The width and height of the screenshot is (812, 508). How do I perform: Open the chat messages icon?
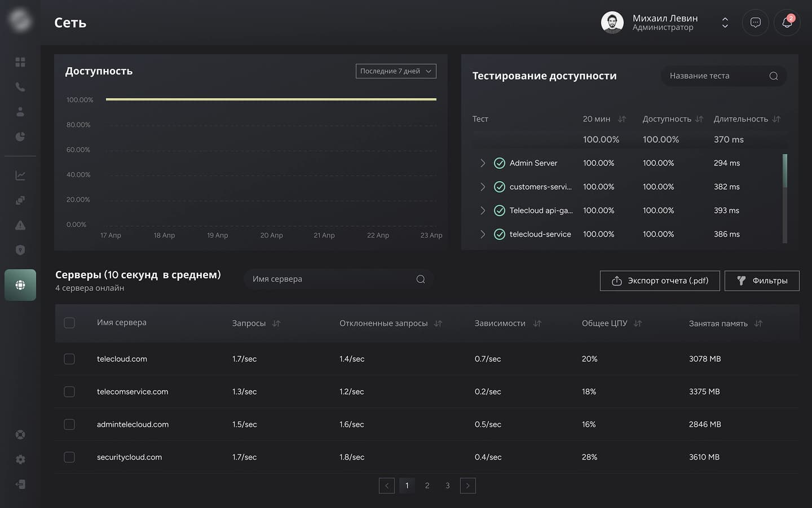[x=755, y=23]
